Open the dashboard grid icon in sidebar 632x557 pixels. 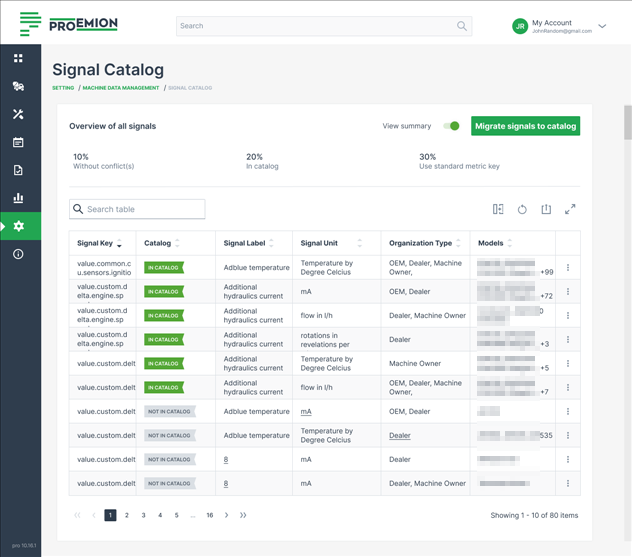[x=18, y=59]
